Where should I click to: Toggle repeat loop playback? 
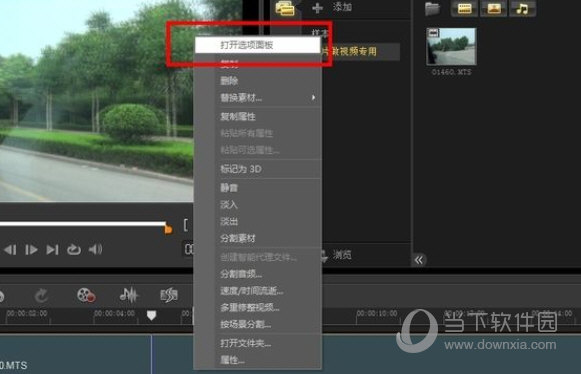(74, 250)
